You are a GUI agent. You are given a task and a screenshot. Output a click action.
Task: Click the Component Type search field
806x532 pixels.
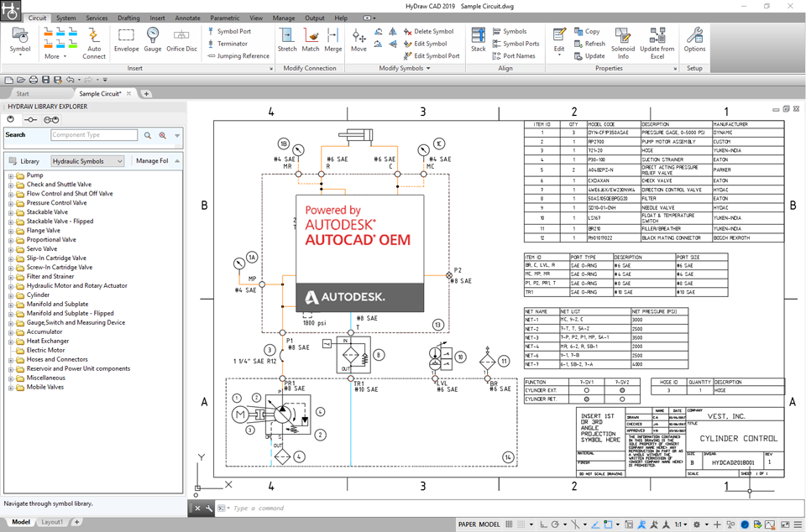click(x=94, y=135)
